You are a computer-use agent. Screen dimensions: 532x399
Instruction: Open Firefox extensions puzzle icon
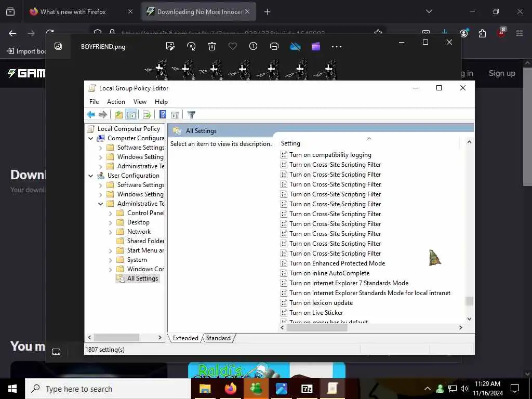tap(482, 33)
